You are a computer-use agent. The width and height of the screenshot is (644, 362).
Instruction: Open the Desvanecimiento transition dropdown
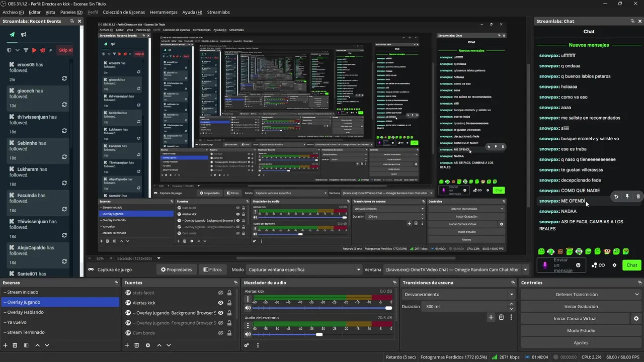pyautogui.click(x=458, y=295)
